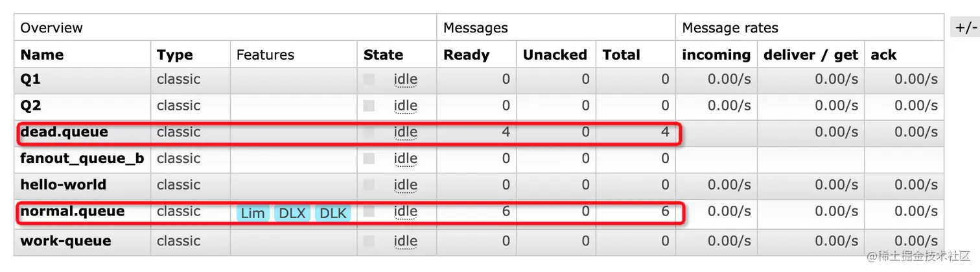Screen dimensions: 980x272
Task: Click the state square for work-queue
Action: (369, 241)
